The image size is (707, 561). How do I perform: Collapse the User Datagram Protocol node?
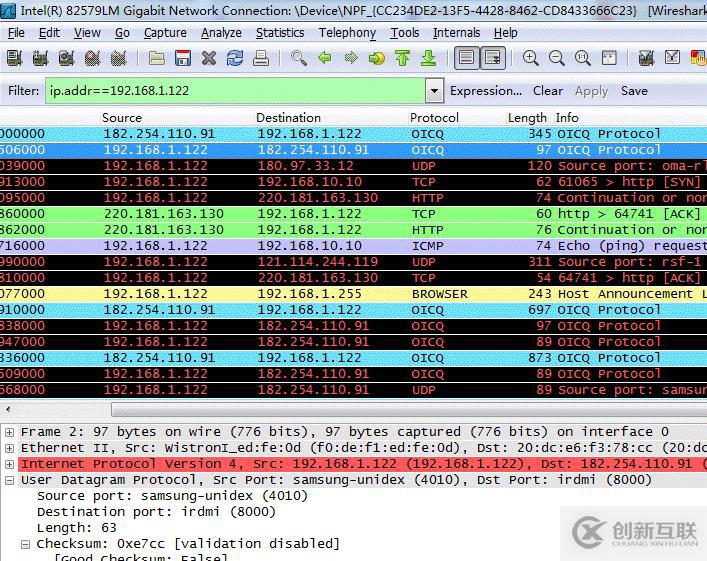tap(10, 480)
